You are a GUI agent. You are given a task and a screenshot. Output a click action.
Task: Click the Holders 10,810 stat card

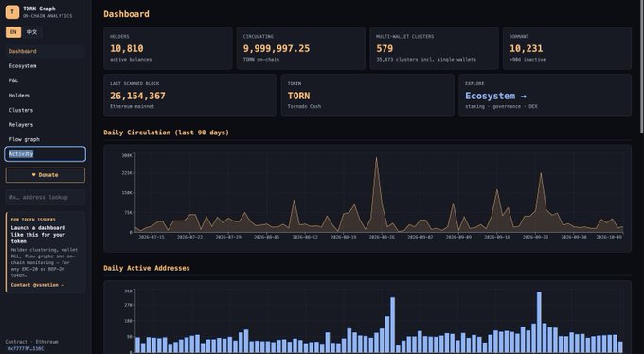[168, 48]
